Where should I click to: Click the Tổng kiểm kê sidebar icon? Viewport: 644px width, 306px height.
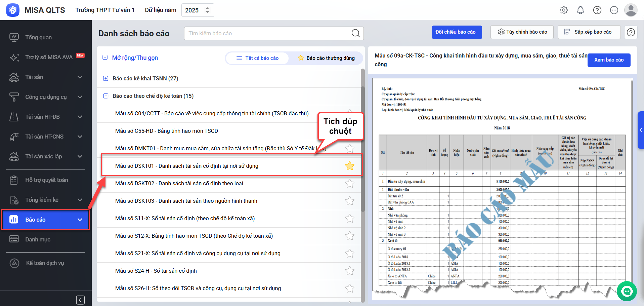coord(14,200)
